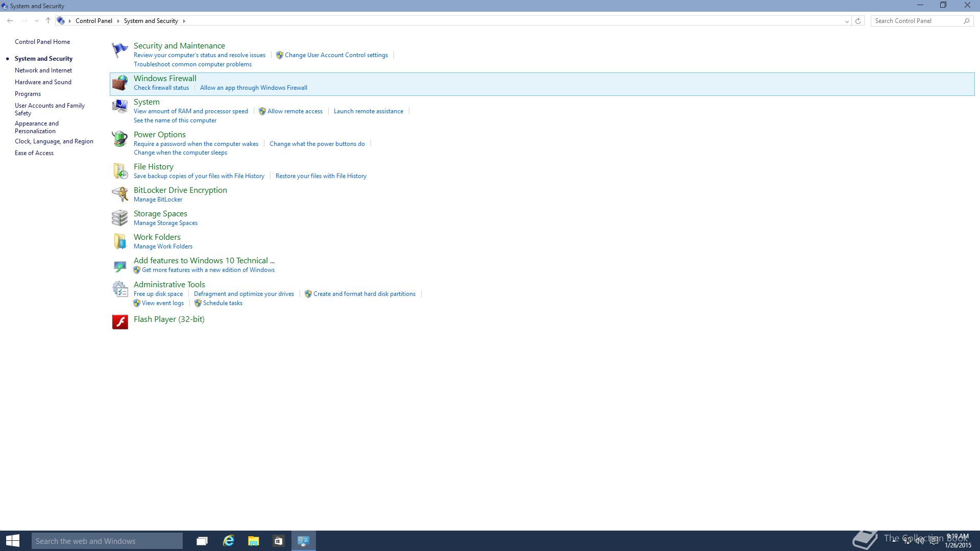Select Network and Internet in sidebar

tap(43, 70)
